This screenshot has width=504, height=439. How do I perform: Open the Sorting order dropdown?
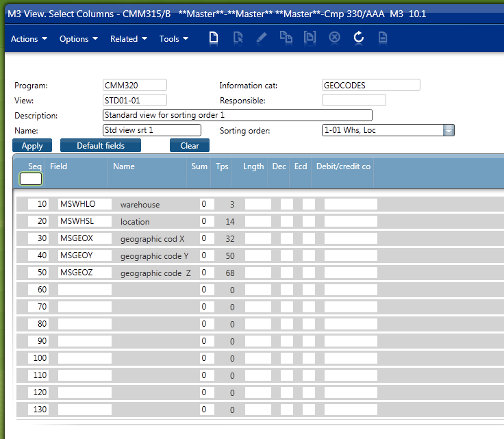[x=448, y=130]
